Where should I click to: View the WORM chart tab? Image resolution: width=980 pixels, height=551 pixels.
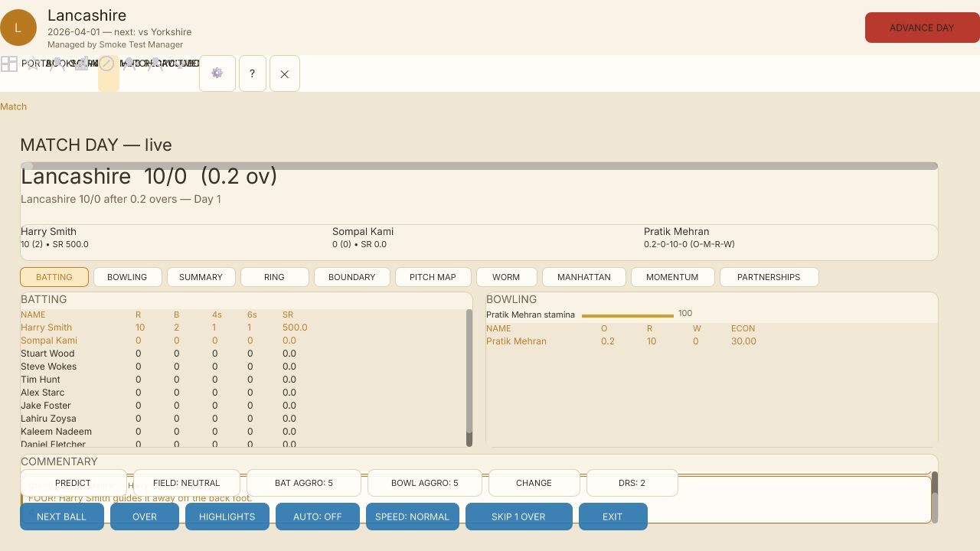coord(506,277)
